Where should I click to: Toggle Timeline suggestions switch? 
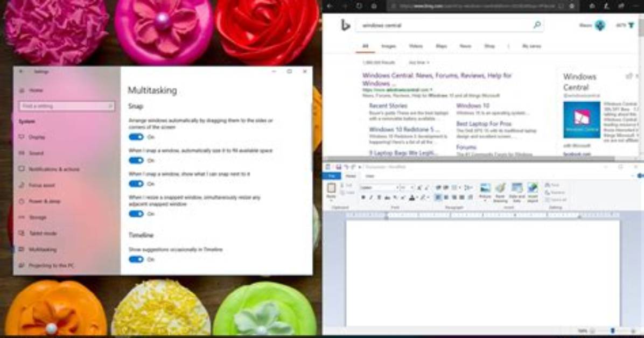click(x=136, y=259)
